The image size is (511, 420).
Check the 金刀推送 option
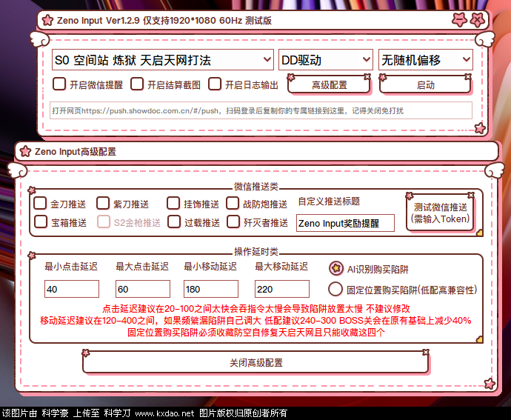point(41,204)
